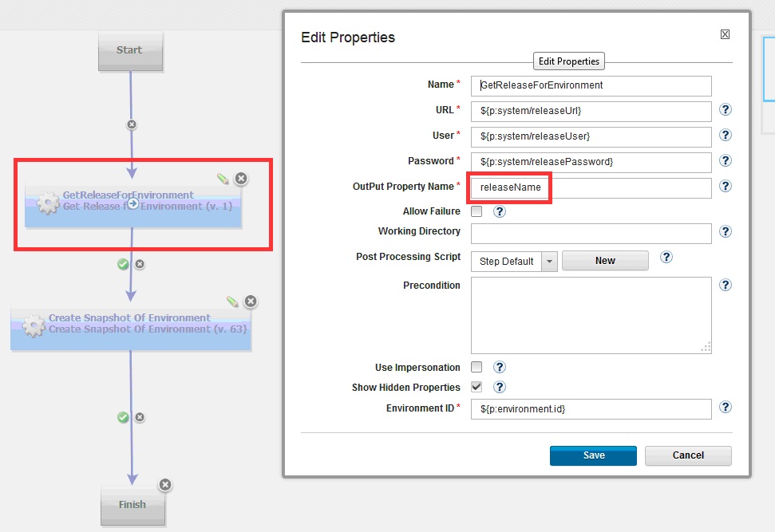Click help icon beside Post Processing Script

click(666, 258)
